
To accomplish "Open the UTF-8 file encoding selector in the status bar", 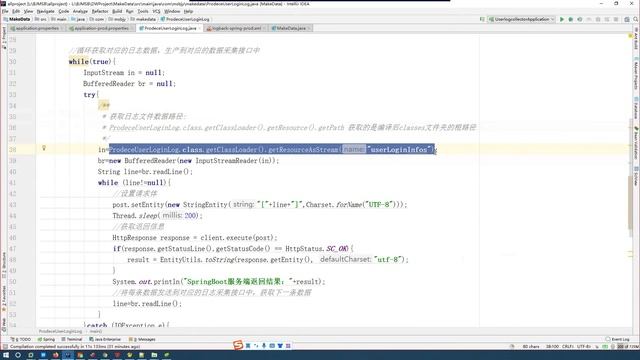I will pos(584,346).
